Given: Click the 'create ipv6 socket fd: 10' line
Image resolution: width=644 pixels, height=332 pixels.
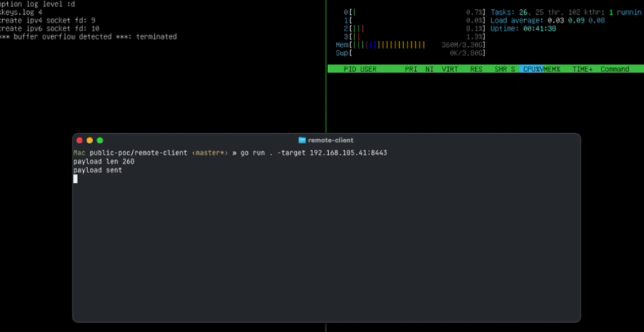Looking at the screenshot, I should (x=50, y=28).
